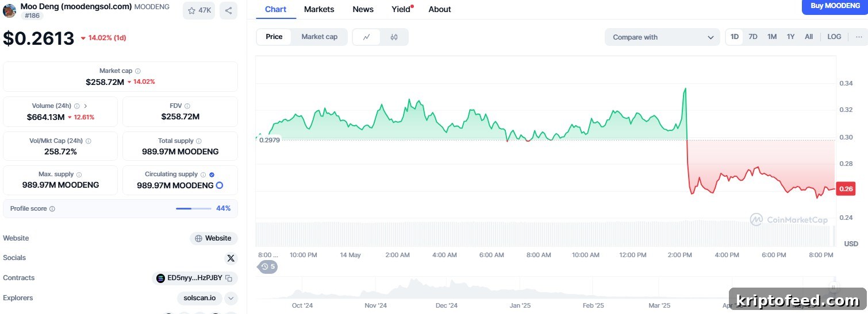Open the X social icon
Image resolution: width=868 pixels, height=314 pixels.
[x=231, y=258]
